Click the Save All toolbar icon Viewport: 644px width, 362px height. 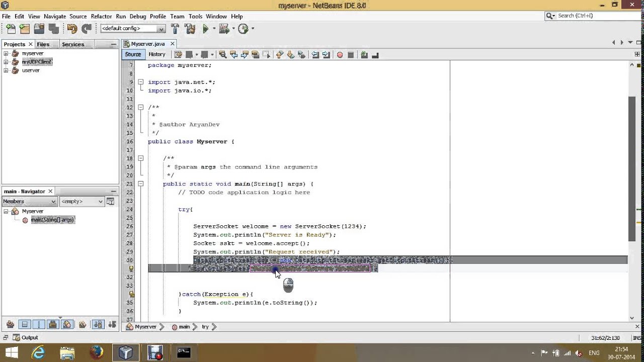(53, 29)
